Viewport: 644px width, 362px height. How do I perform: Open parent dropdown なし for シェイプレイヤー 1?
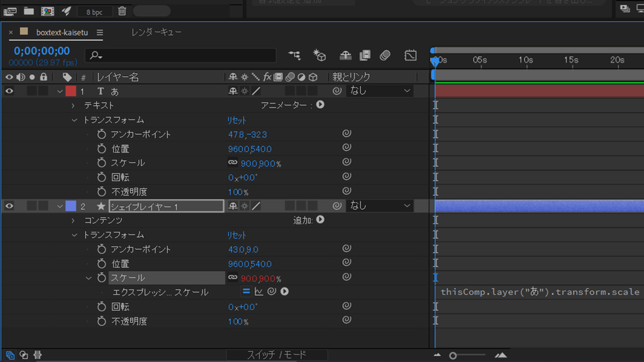coord(379,206)
